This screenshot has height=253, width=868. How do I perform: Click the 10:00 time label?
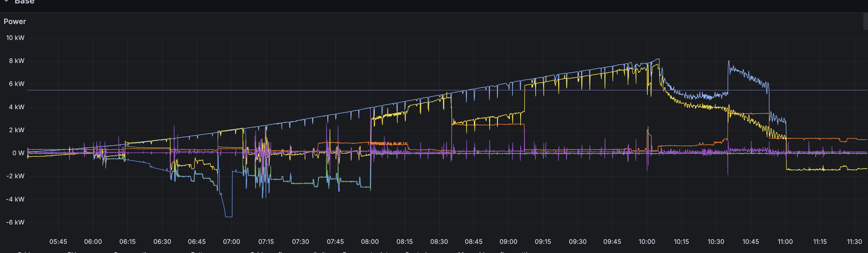coord(647,241)
